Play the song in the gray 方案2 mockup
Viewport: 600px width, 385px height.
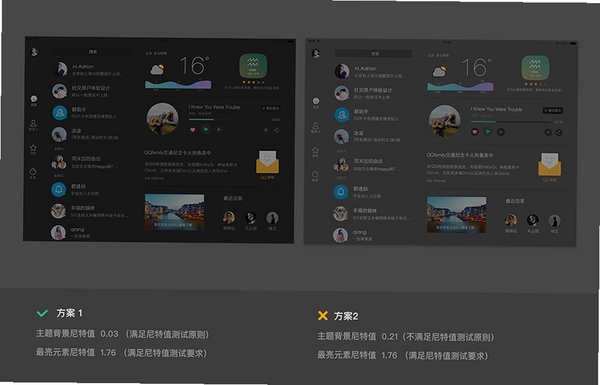click(488, 132)
